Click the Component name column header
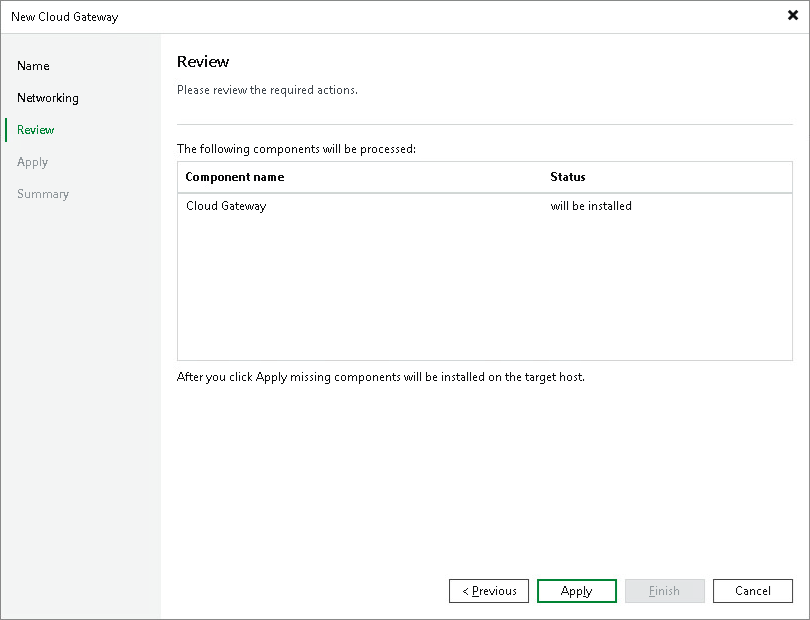This screenshot has height=620, width=810. point(235,177)
